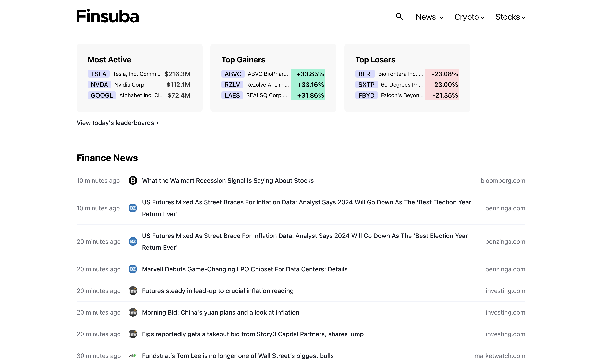Image resolution: width=591 pixels, height=364 pixels.
Task: Click Alphabet Inc. company name
Action: [x=142, y=95]
